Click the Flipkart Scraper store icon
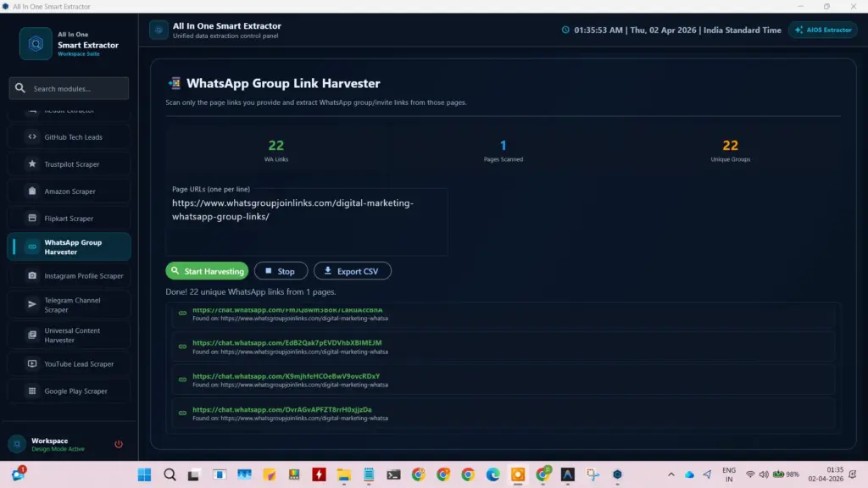The image size is (868, 488). point(32,218)
